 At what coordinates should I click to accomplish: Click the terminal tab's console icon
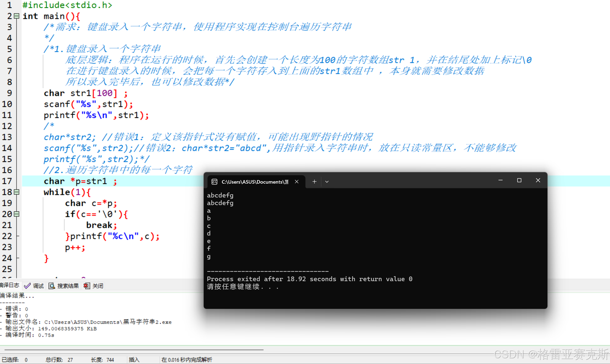[x=214, y=182]
